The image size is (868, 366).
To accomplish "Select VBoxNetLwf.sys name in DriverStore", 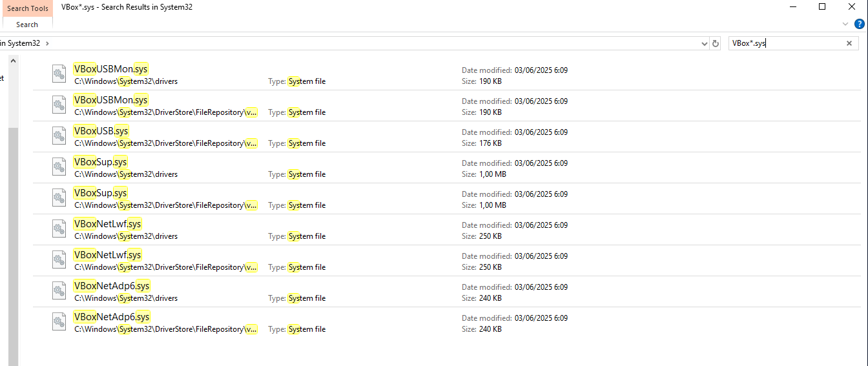I will [x=108, y=255].
